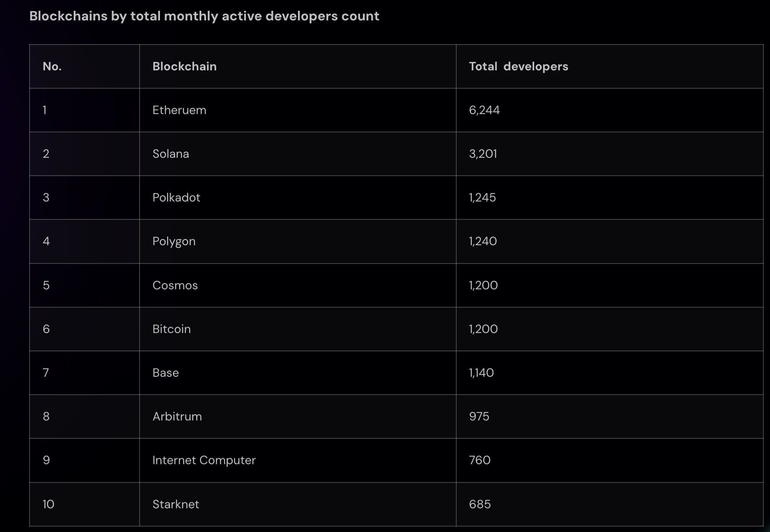Click the "Total developers" column header
This screenshot has width=770, height=532.
coord(518,67)
